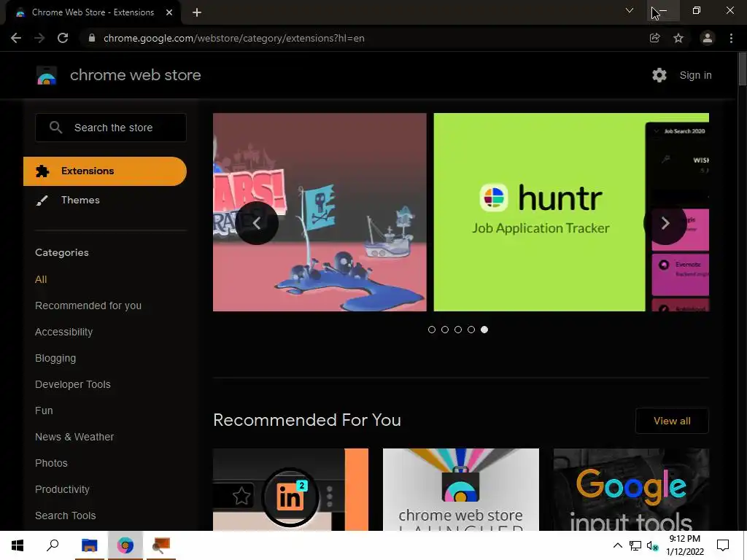Image resolution: width=747 pixels, height=560 pixels.
Task: Open the News & Weather category
Action: [74, 437]
